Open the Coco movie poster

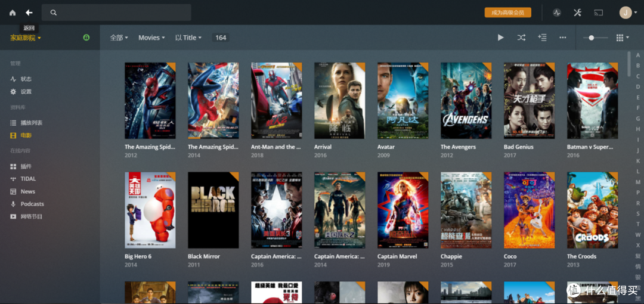tap(530, 210)
